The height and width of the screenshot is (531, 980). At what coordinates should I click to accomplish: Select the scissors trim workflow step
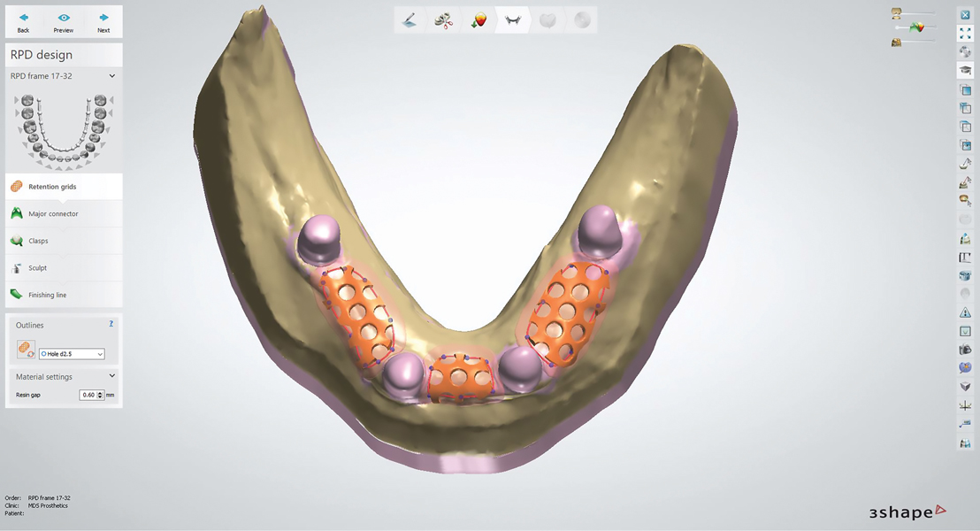443,20
